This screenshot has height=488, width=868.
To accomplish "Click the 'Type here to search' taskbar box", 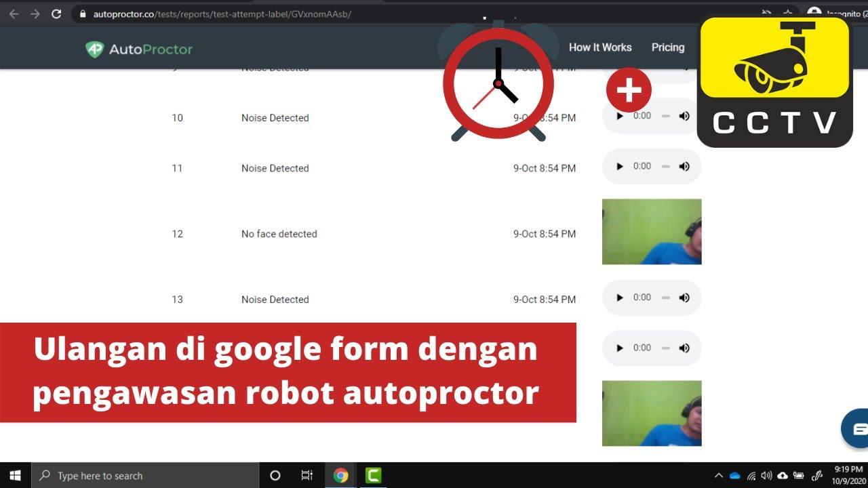I will click(145, 476).
